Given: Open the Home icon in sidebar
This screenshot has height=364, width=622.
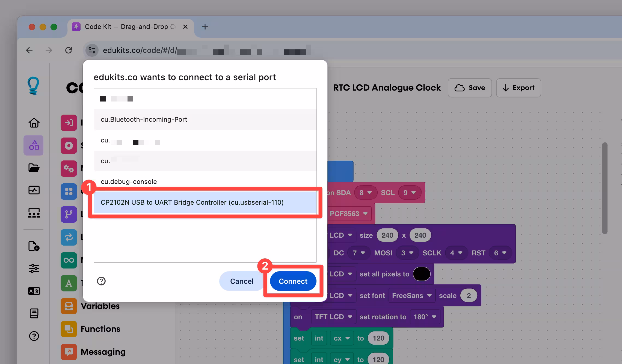Looking at the screenshot, I should (x=34, y=123).
